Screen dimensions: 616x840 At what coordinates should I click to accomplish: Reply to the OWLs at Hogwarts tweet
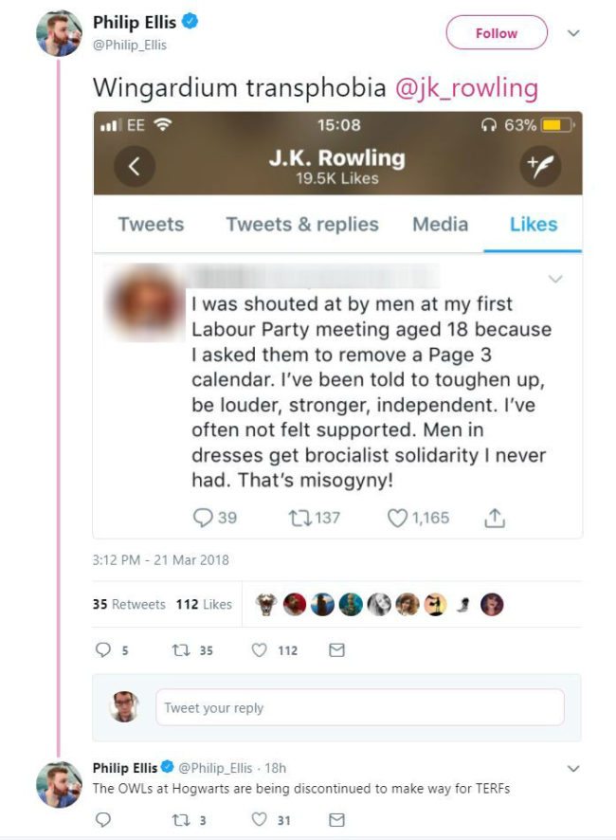pyautogui.click(x=104, y=819)
